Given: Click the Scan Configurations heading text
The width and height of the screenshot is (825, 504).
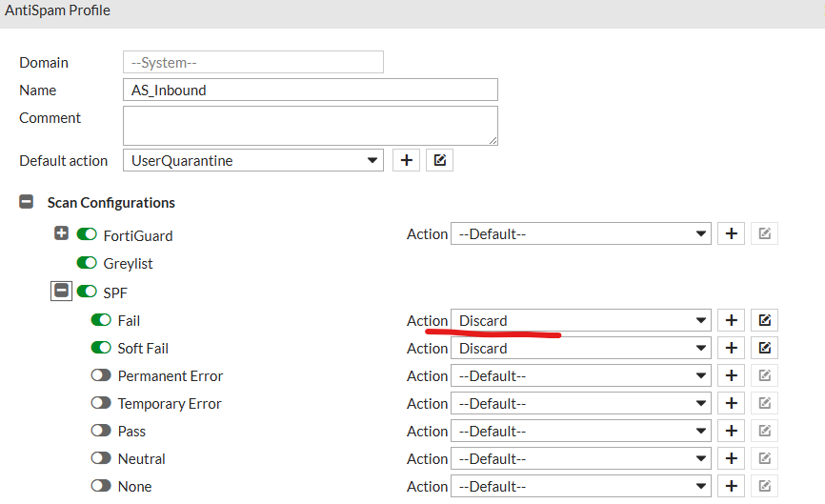Looking at the screenshot, I should tap(111, 203).
